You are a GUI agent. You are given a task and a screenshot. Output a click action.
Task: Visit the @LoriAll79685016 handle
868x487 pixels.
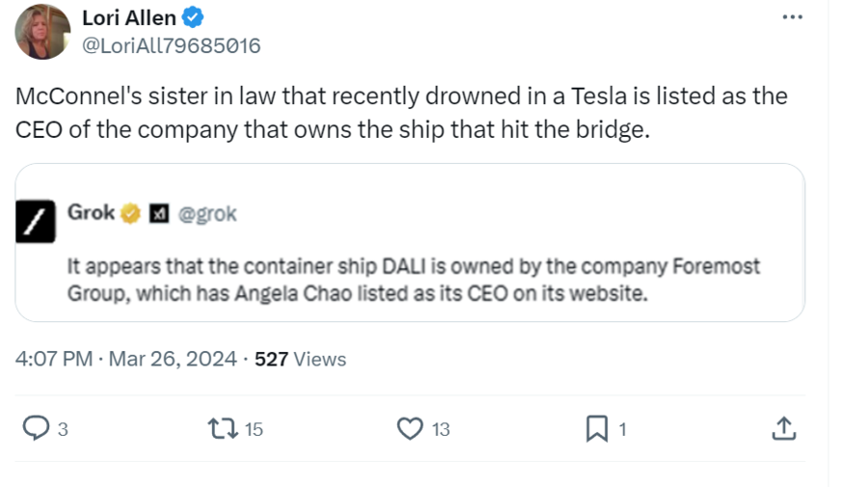[x=172, y=45]
